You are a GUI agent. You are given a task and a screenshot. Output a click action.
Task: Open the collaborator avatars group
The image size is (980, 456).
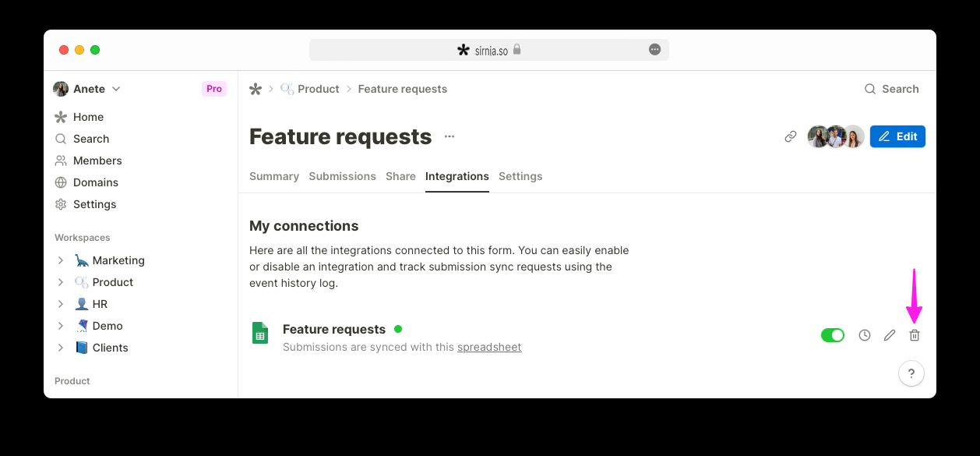pyautogui.click(x=836, y=136)
